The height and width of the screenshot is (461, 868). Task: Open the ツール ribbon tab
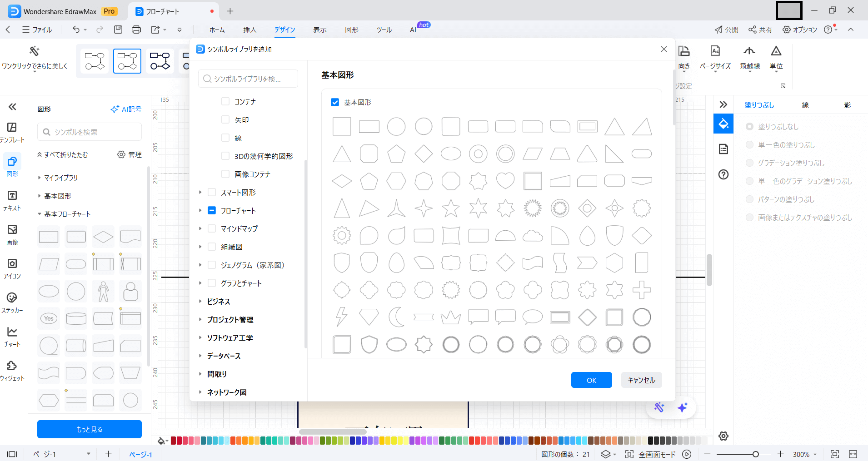(x=384, y=30)
